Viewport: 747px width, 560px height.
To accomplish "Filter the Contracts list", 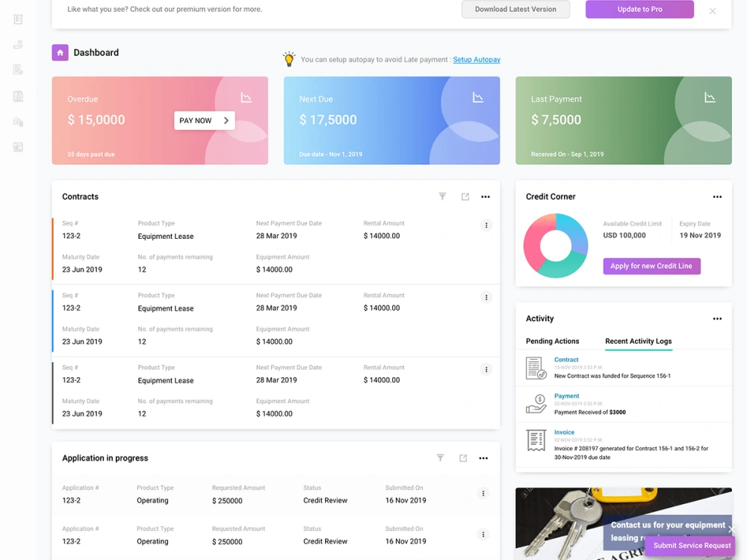I will tap(442, 196).
